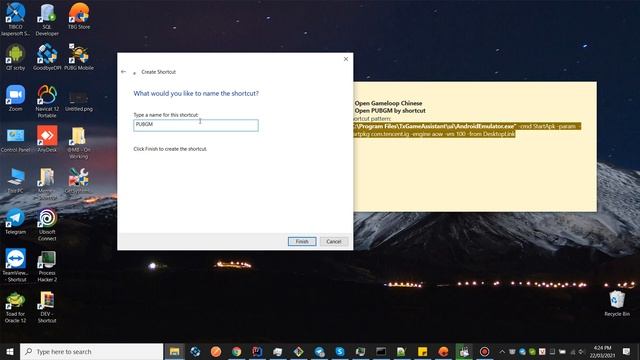Viewport: 640px width, 360px height.
Task: Open the notification center icon
Action: click(x=626, y=351)
